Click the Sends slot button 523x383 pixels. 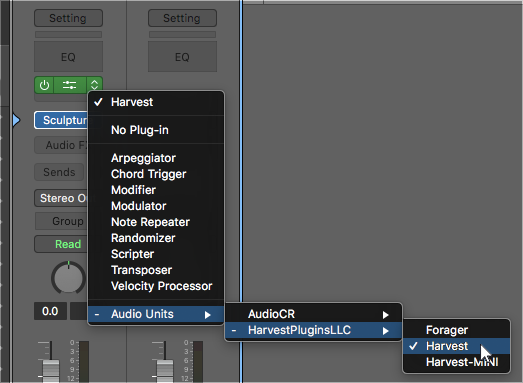pyautogui.click(x=59, y=172)
